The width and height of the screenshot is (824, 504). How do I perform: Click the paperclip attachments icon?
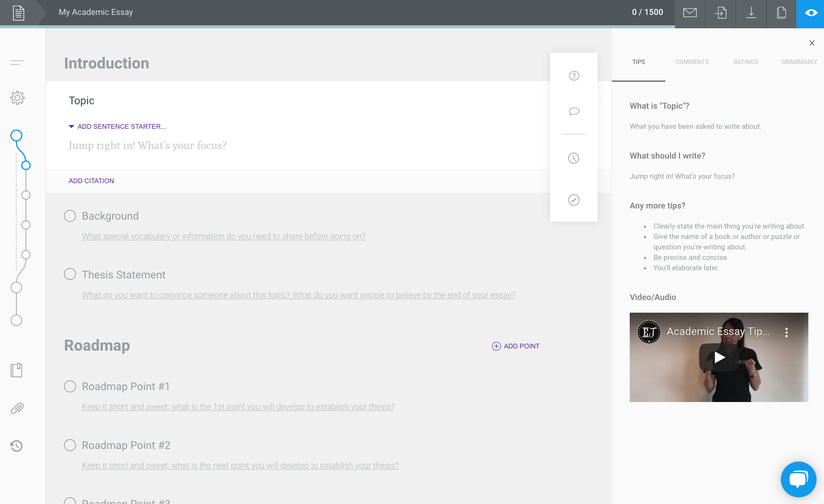[17, 408]
